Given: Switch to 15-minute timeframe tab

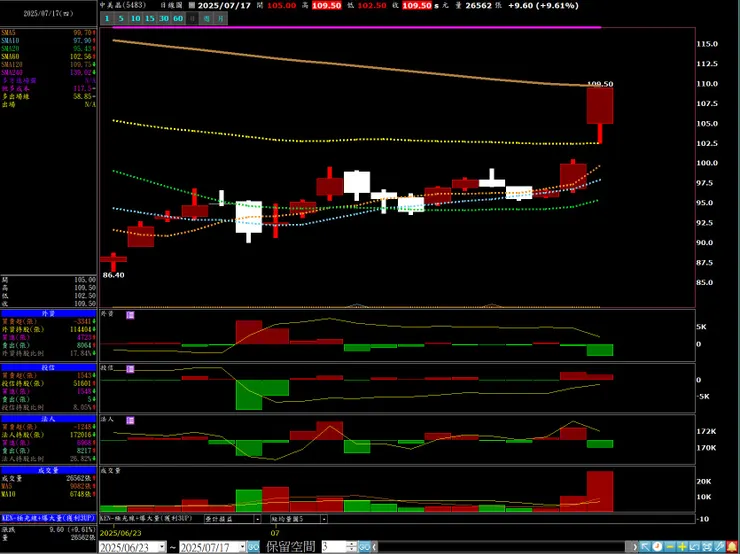Looking at the screenshot, I should tap(150, 18).
